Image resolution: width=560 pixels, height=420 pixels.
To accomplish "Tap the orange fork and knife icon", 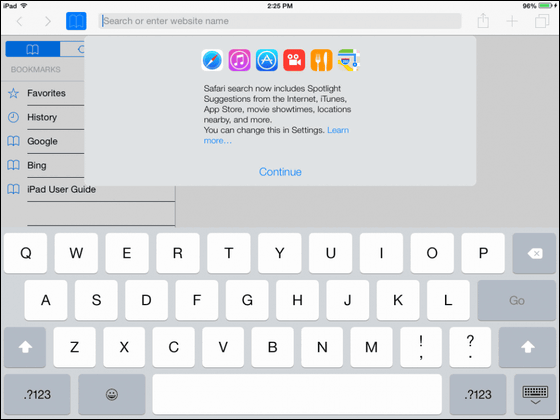I will [x=321, y=60].
